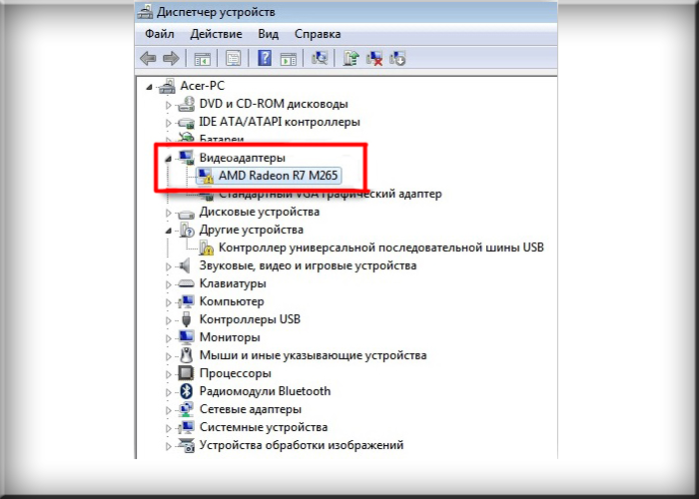699x499 pixels.
Task: Click the USB controller warning icon
Action: tap(206, 247)
